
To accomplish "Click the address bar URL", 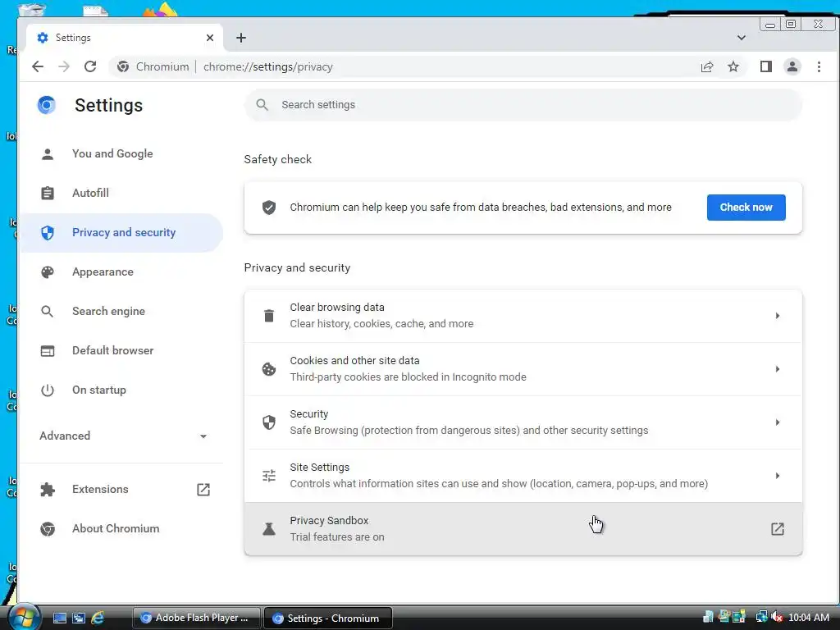I will [268, 67].
